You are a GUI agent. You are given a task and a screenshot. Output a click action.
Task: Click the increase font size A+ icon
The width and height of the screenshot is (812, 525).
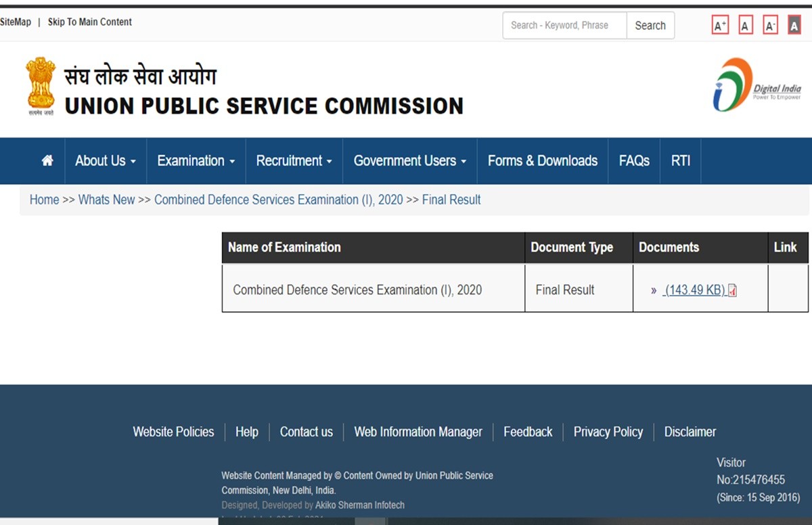point(720,26)
